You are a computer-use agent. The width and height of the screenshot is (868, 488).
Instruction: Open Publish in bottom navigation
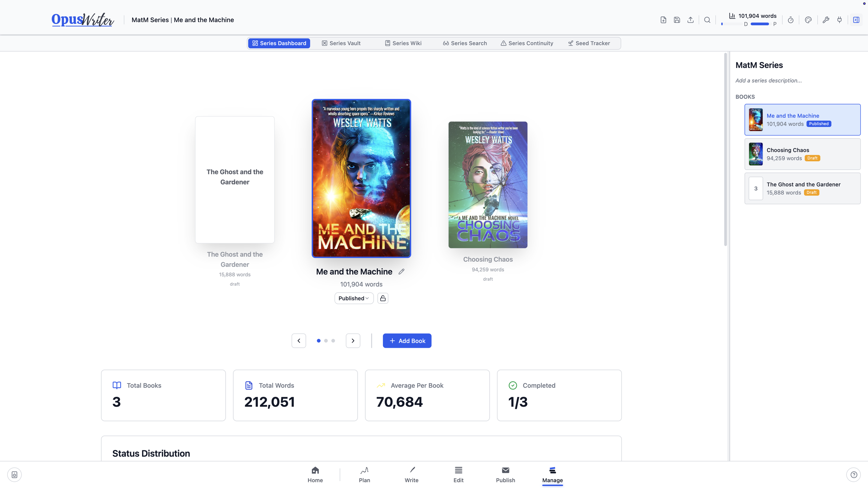click(x=506, y=474)
